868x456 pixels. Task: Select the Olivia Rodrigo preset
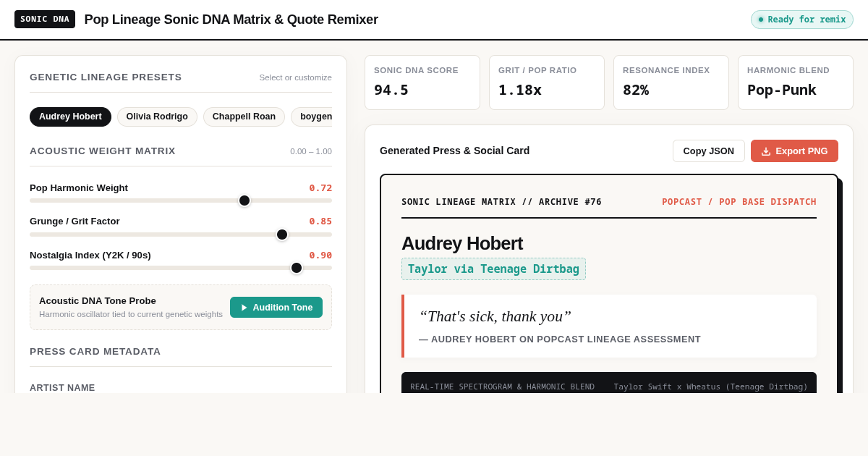click(157, 117)
